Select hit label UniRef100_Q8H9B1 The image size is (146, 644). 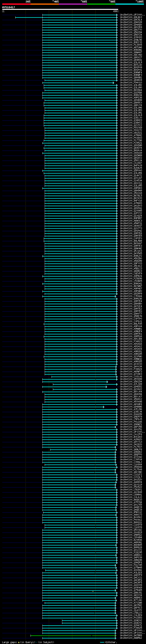131,77
